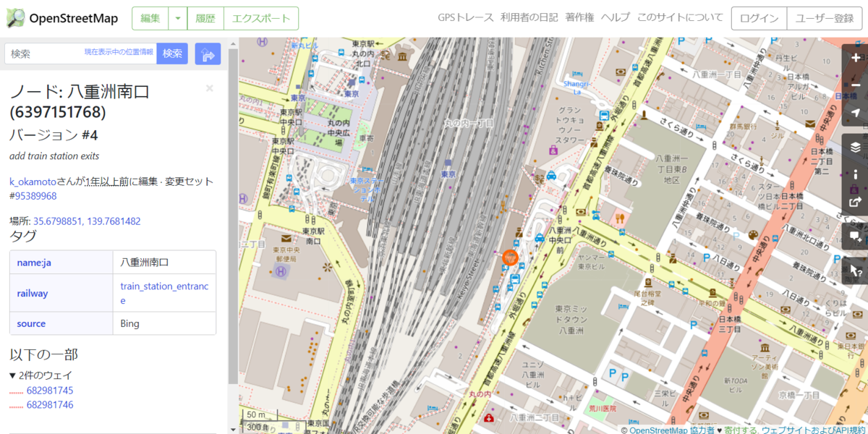The image size is (868, 434).
Task: Click the envelope icon near 日本橋 アルガビル
Action: pos(809,124)
